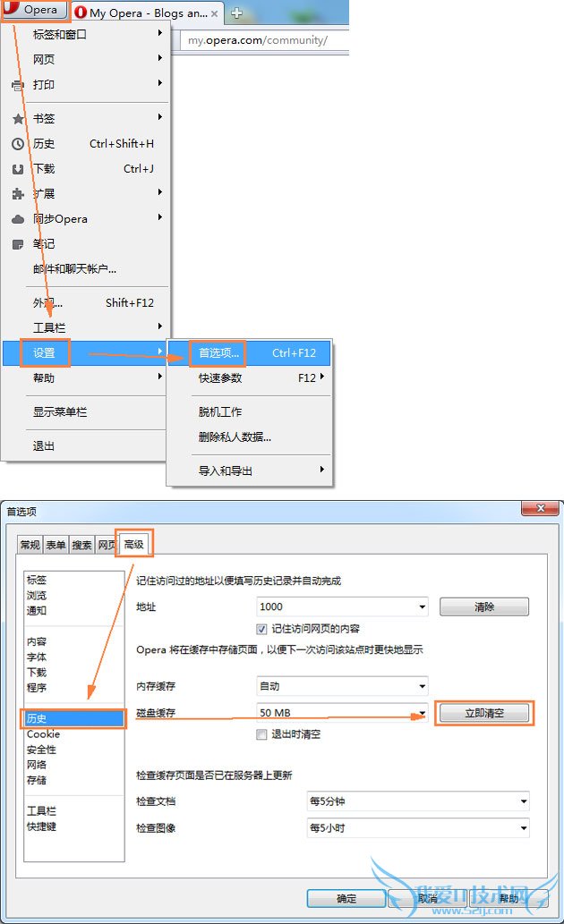Enable 退出时清空 checkbox
The image size is (564, 924).
(x=262, y=734)
